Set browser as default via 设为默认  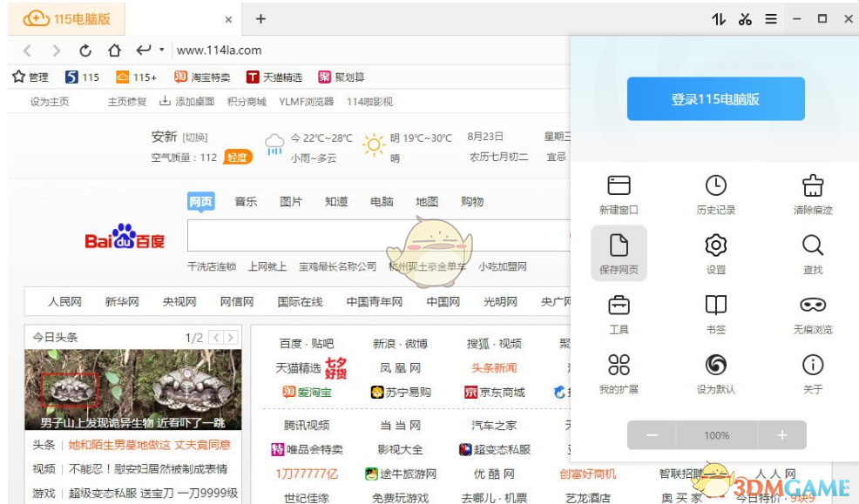coord(715,371)
